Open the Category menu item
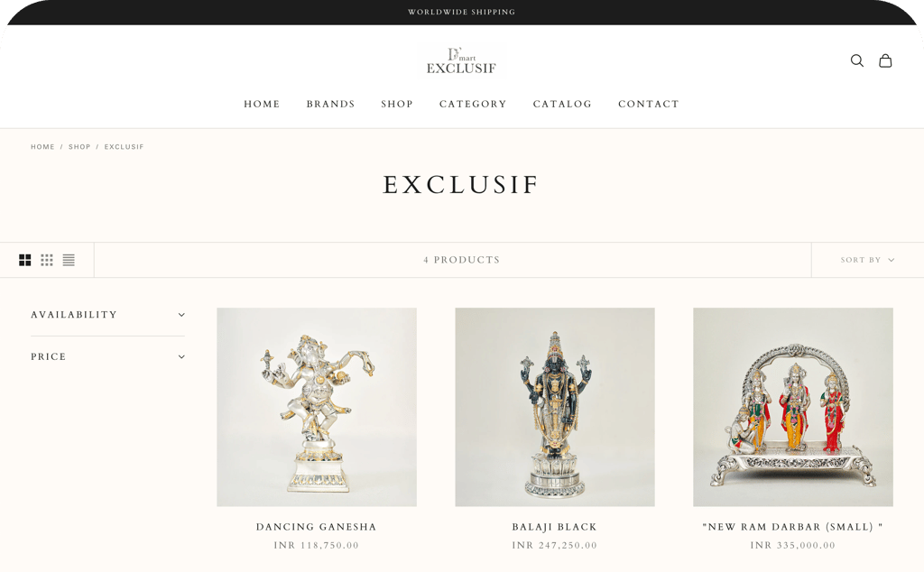This screenshot has height=572, width=924. click(x=473, y=104)
